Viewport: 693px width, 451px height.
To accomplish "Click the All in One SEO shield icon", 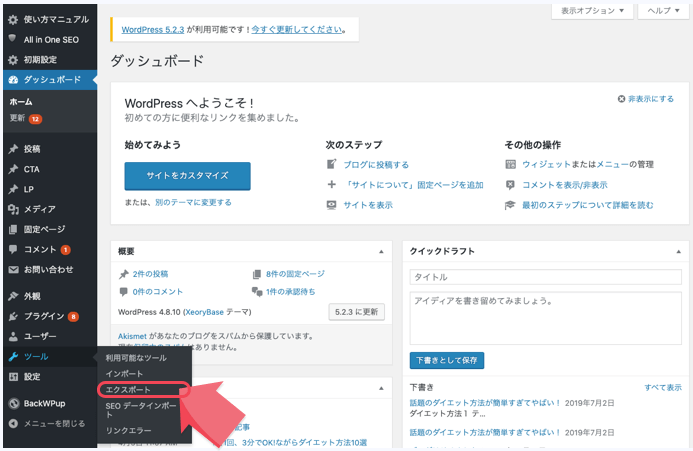I will (12, 39).
